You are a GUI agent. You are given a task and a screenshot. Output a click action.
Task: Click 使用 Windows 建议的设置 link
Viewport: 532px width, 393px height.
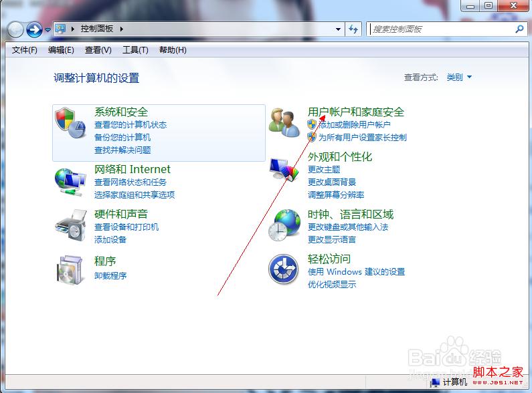point(356,272)
